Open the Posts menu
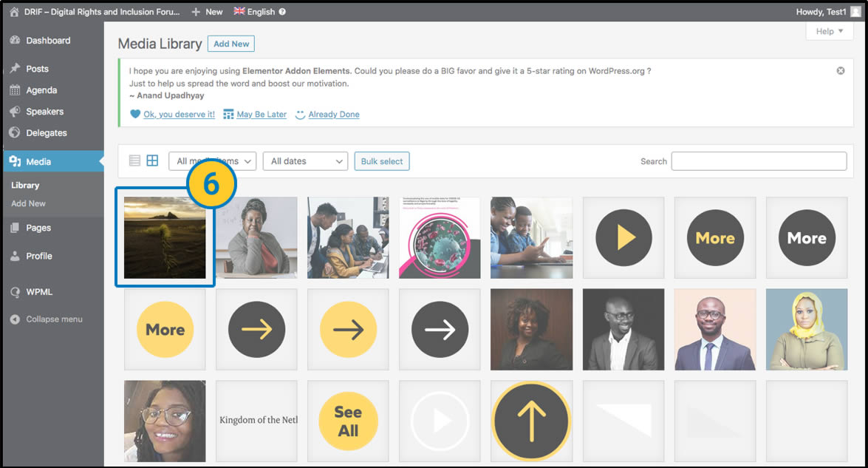This screenshot has width=868, height=468. tap(37, 69)
